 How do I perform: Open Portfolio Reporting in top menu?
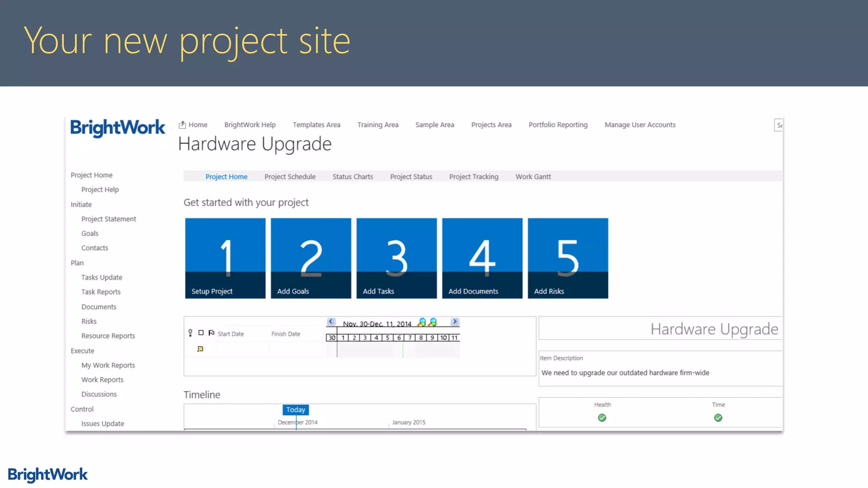(x=558, y=125)
